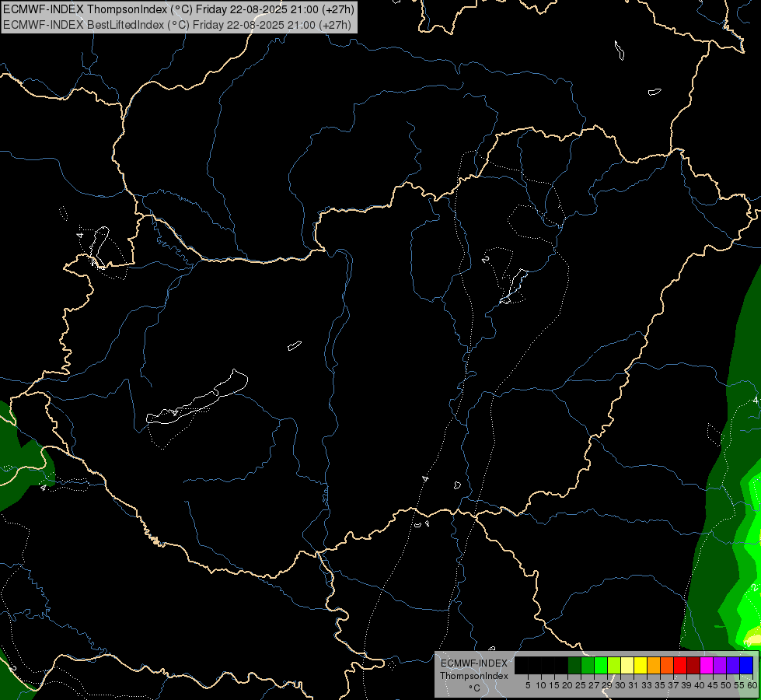Click the legend tick label 30
The image size is (761, 700).
(x=620, y=685)
